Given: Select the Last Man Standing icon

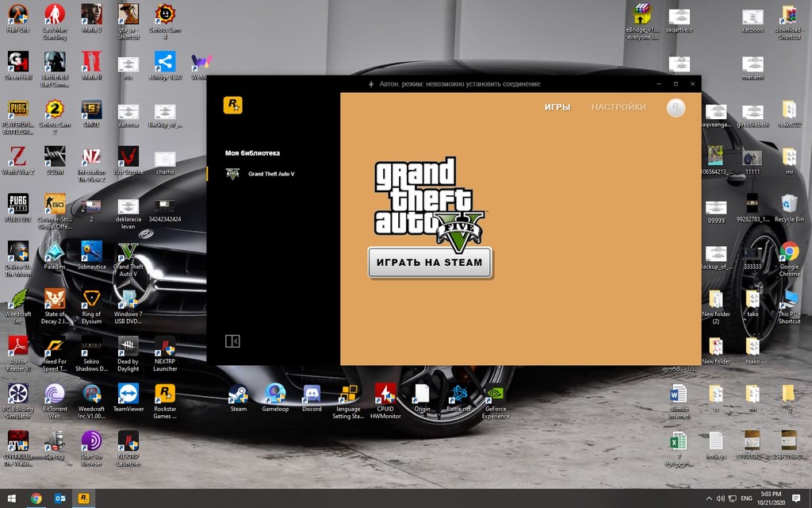Looking at the screenshot, I should point(55,21).
